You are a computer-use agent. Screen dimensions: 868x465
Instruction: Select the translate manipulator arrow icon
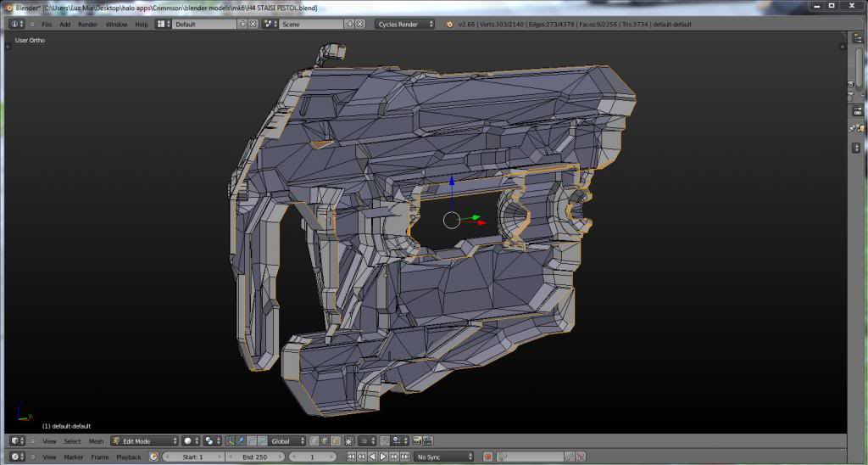coord(241,441)
